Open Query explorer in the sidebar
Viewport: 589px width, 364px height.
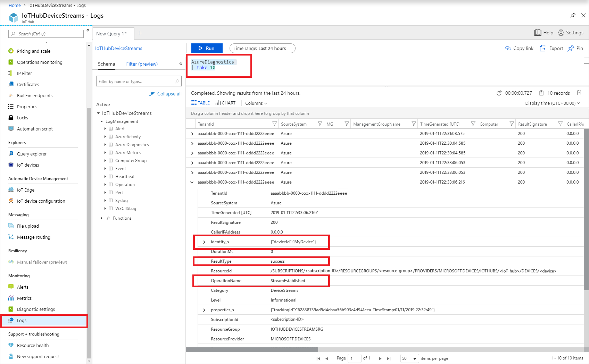pos(32,154)
